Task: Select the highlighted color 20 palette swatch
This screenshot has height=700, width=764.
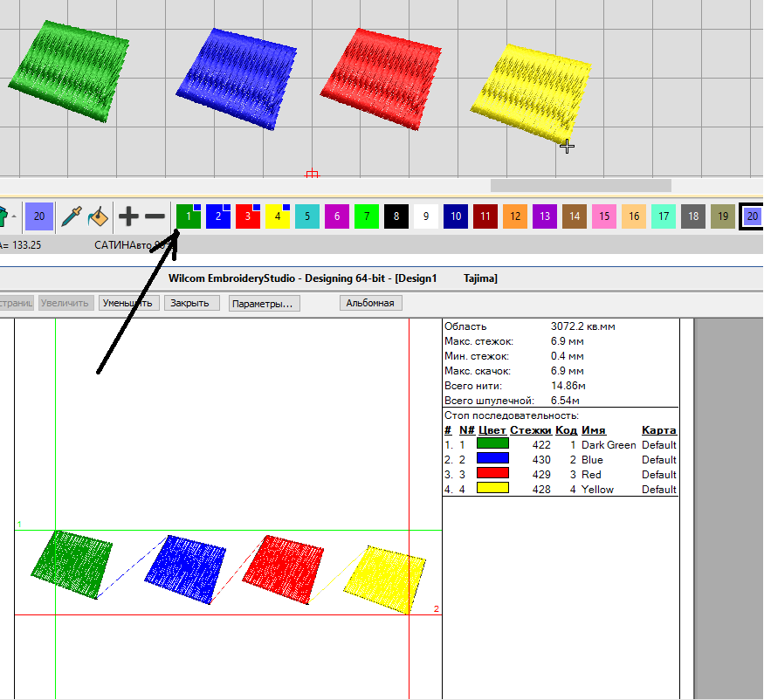Action: pos(752,216)
